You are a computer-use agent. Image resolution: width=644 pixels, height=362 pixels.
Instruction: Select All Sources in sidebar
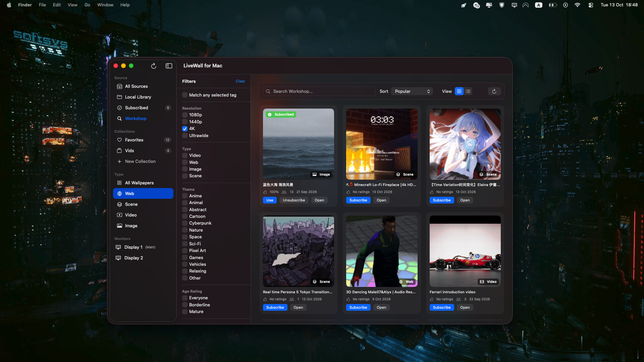[x=143, y=86]
